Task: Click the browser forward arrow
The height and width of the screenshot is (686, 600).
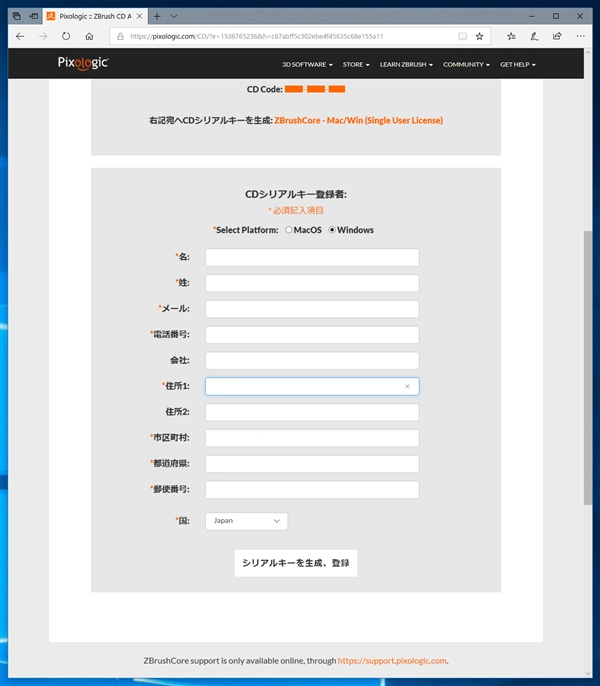Action: (x=43, y=36)
